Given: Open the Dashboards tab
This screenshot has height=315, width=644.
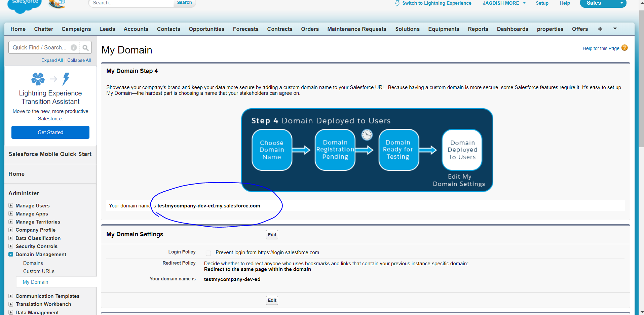Looking at the screenshot, I should [513, 29].
